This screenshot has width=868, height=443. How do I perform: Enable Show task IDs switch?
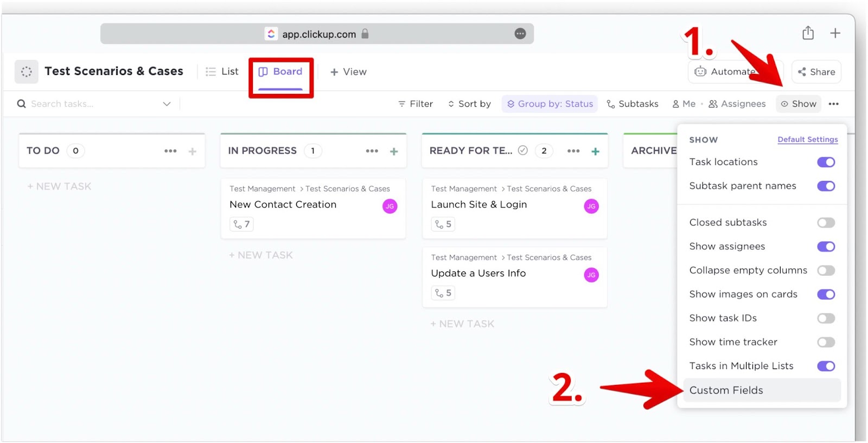click(826, 318)
